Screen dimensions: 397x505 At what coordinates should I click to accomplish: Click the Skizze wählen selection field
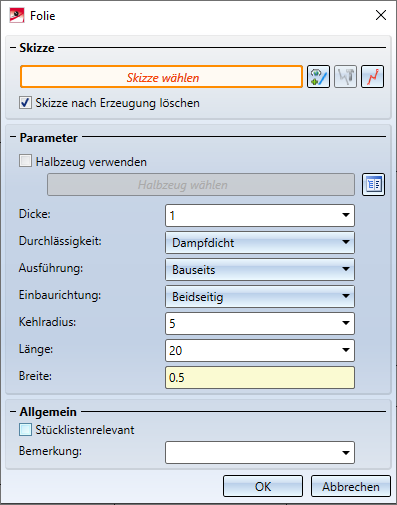pyautogui.click(x=161, y=77)
